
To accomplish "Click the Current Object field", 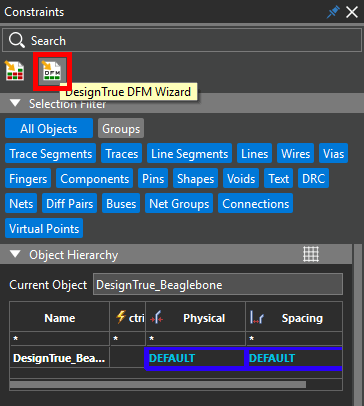I will (x=218, y=284).
